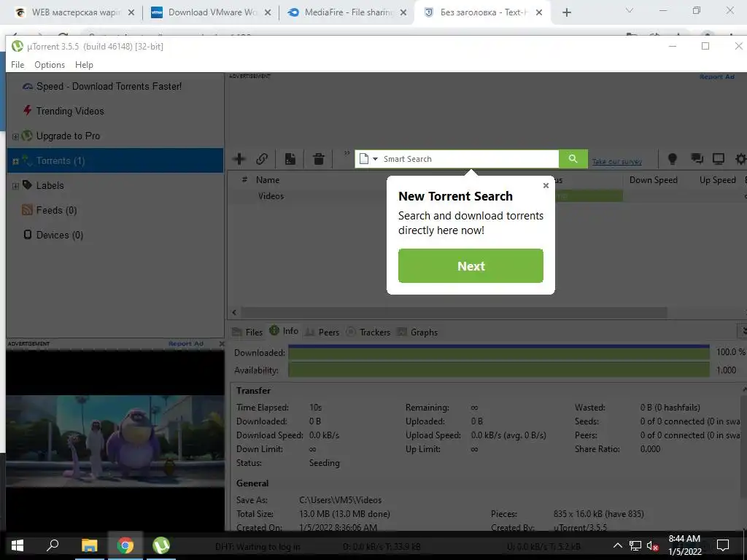747x560 pixels.
Task: Click the toolbar overflow double-chevron
Action: point(347,153)
